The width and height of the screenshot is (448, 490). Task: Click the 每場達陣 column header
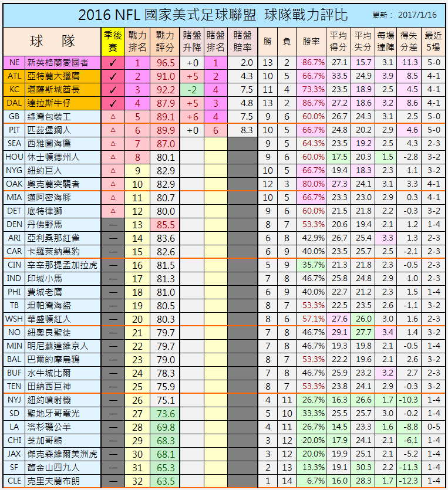(x=386, y=41)
